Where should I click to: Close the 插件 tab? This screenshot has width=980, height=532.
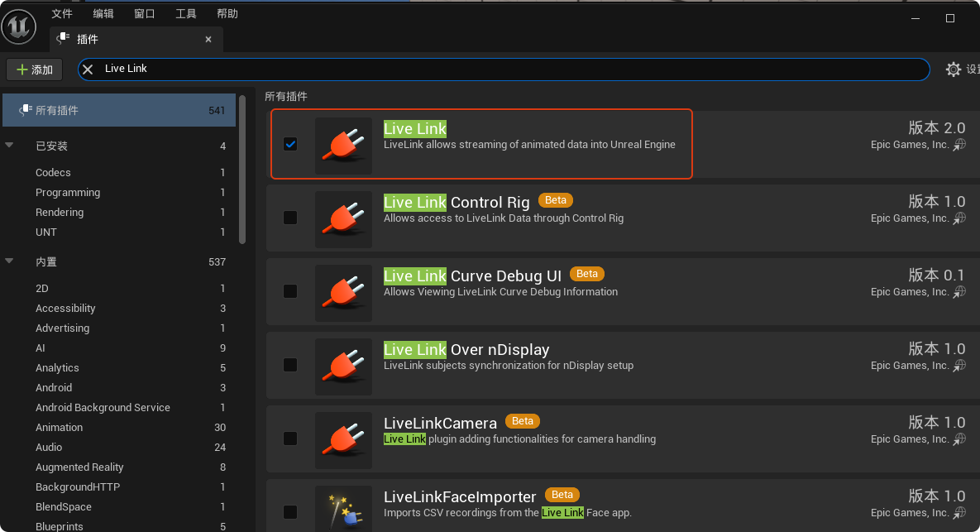tap(208, 40)
